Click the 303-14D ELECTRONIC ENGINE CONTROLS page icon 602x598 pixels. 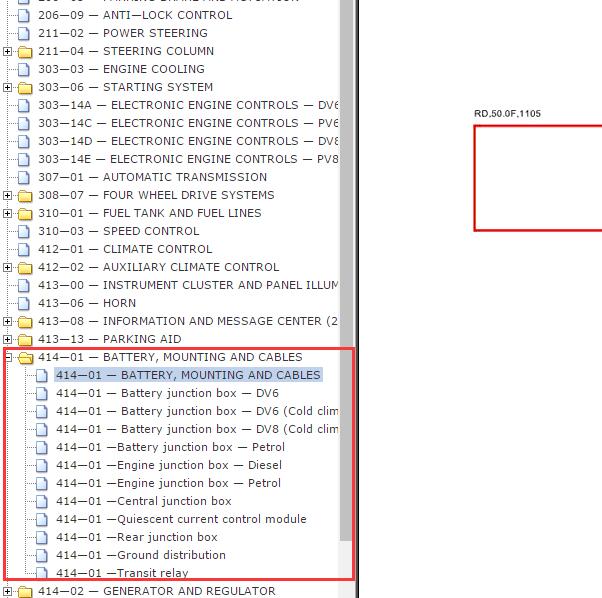pos(24,142)
